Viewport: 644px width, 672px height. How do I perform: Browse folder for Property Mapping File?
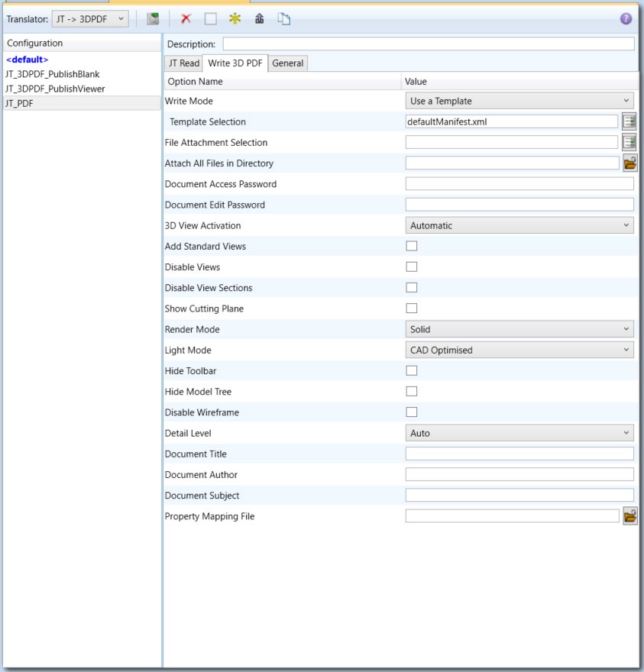tap(629, 516)
